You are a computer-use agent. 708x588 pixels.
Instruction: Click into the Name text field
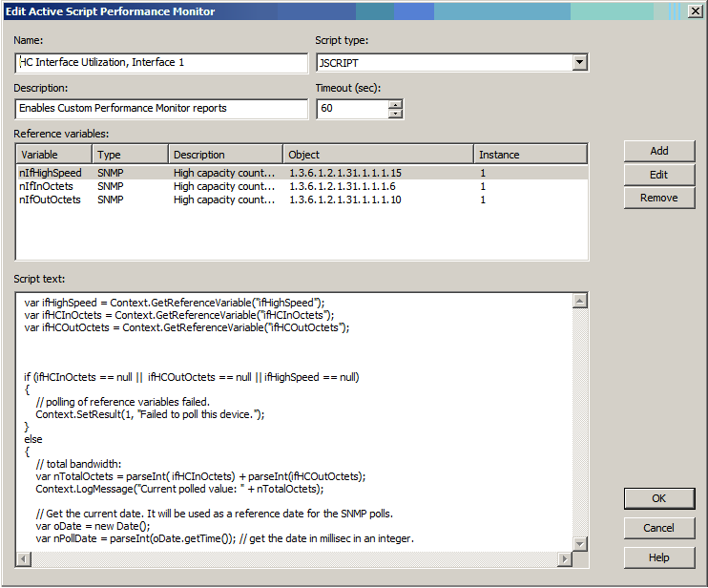click(x=162, y=63)
